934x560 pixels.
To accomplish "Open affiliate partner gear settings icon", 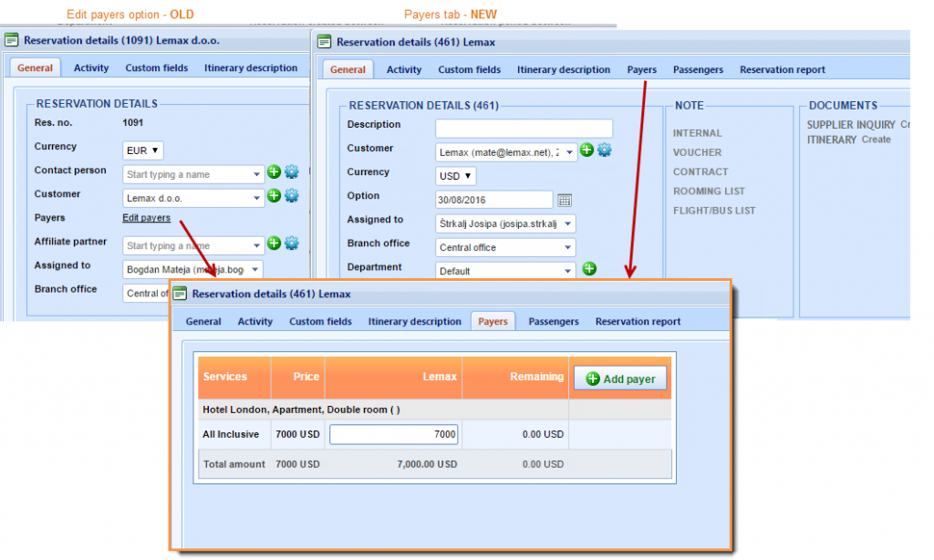I will (x=291, y=244).
